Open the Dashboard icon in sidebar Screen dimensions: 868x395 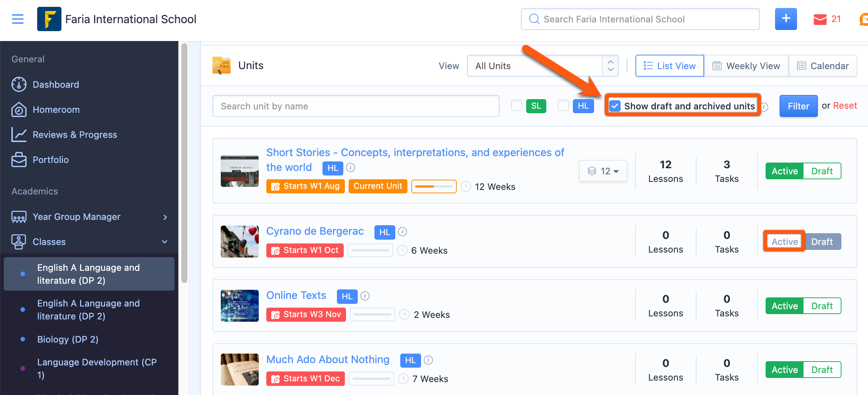pyautogui.click(x=19, y=84)
